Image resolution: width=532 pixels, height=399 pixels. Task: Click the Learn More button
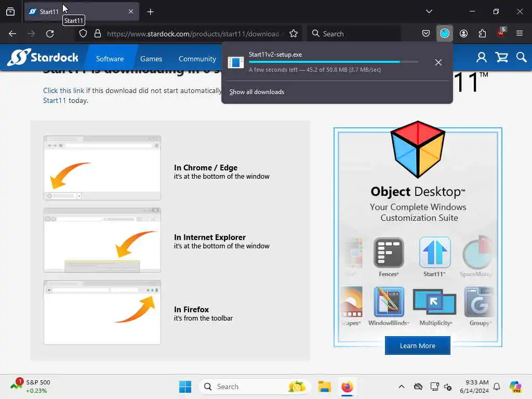[x=417, y=345]
